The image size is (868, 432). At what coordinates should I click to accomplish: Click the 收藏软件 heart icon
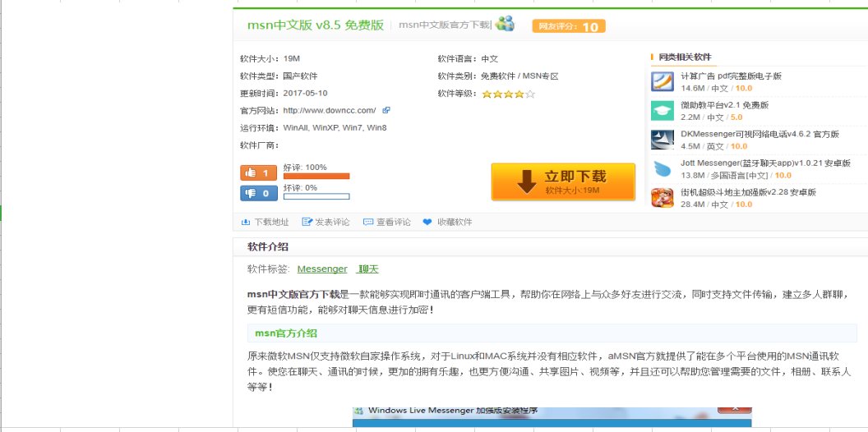point(427,223)
